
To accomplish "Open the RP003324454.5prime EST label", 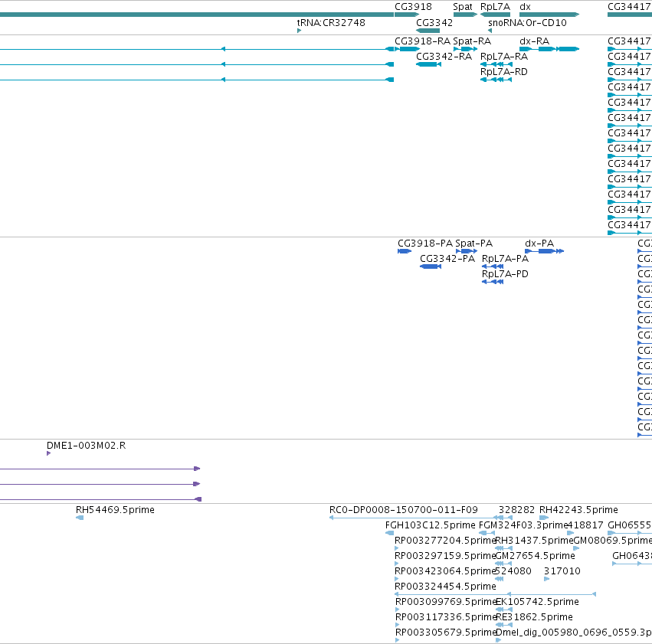I will coord(445,587).
